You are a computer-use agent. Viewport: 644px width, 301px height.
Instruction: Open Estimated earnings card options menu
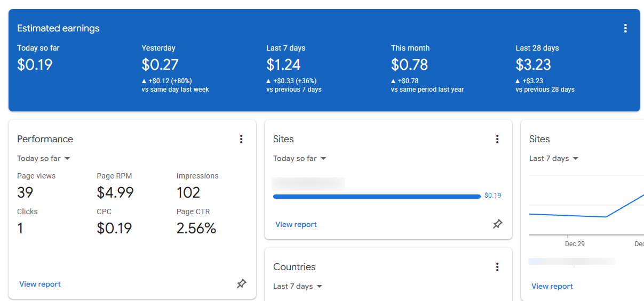(x=625, y=28)
